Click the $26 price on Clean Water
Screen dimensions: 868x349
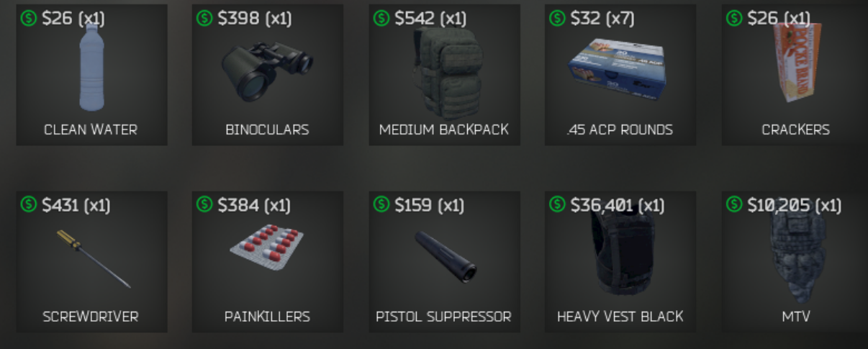click(x=58, y=18)
